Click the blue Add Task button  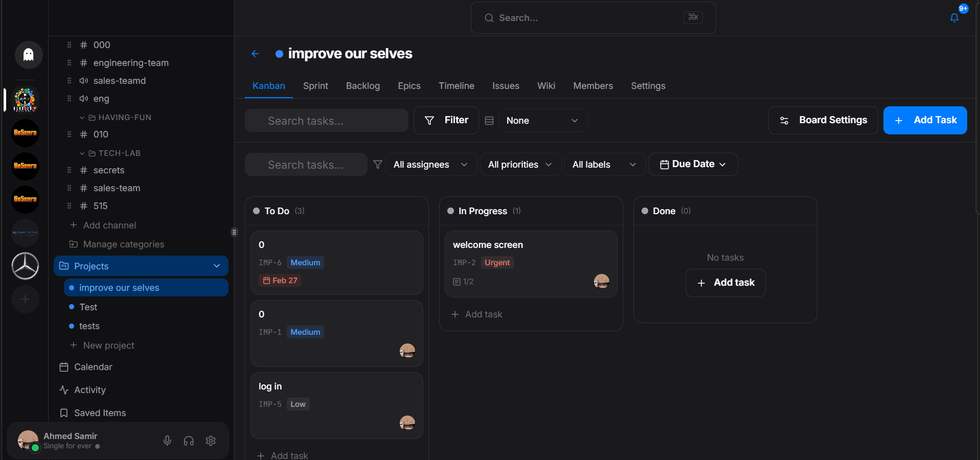pyautogui.click(x=925, y=120)
